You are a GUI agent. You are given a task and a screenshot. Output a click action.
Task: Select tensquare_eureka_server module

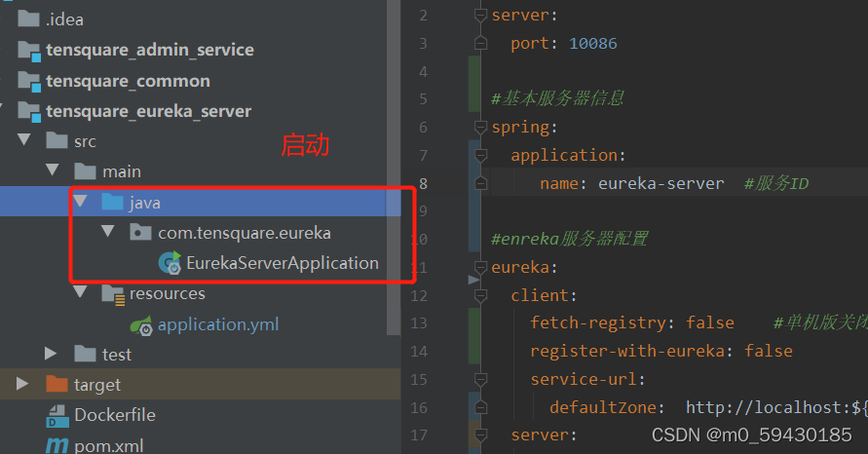(148, 111)
